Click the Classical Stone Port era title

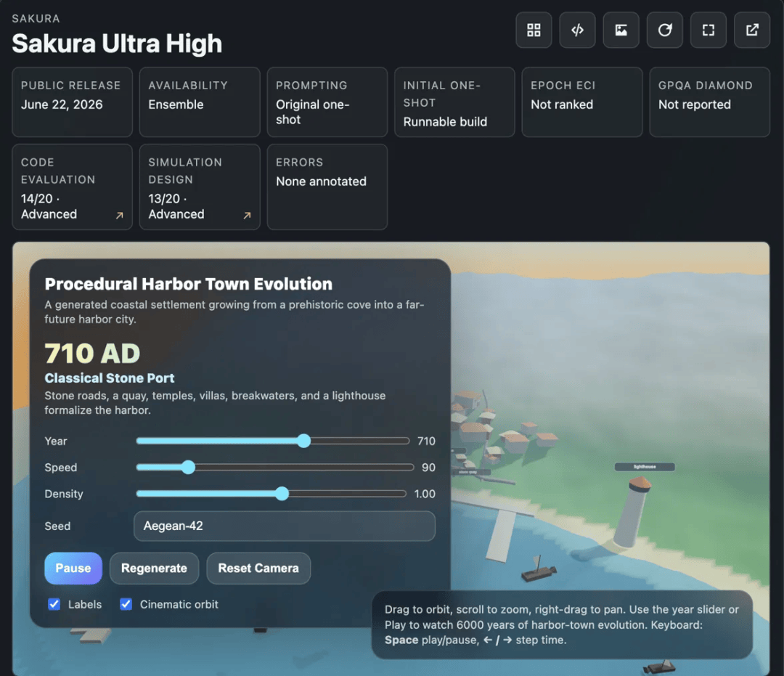pos(110,378)
